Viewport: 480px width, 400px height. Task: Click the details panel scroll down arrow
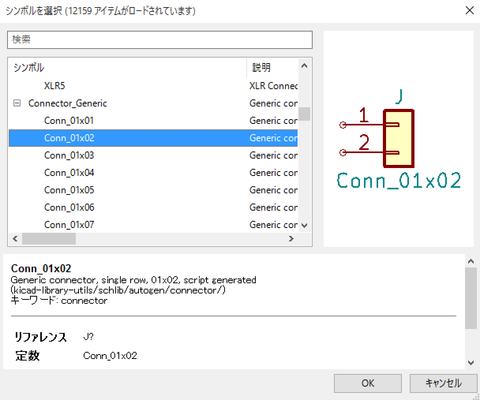[471, 362]
